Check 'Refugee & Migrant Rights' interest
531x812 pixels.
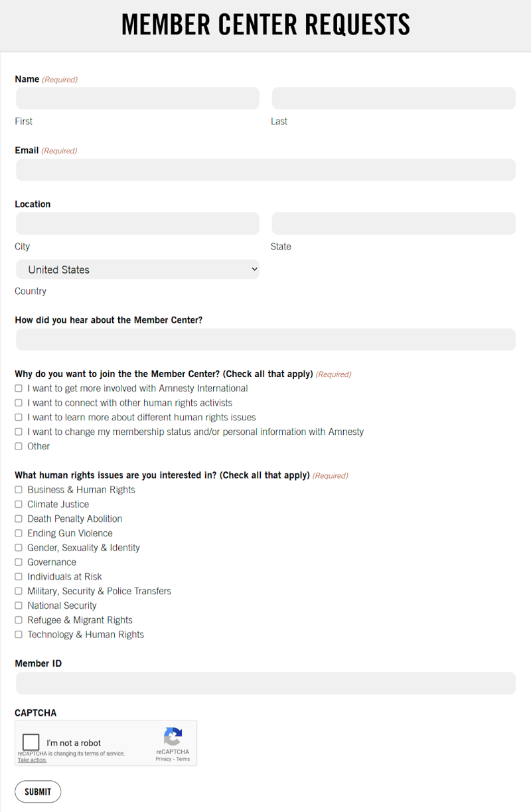(x=18, y=619)
